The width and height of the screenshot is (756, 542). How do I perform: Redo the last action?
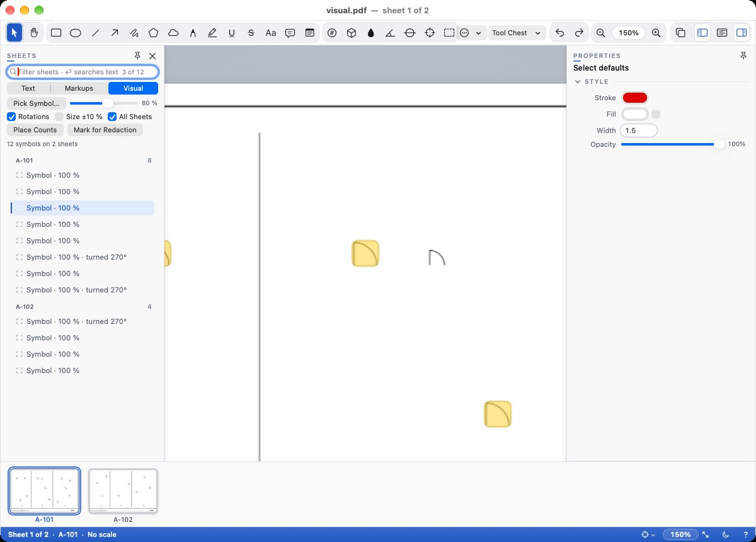point(579,33)
